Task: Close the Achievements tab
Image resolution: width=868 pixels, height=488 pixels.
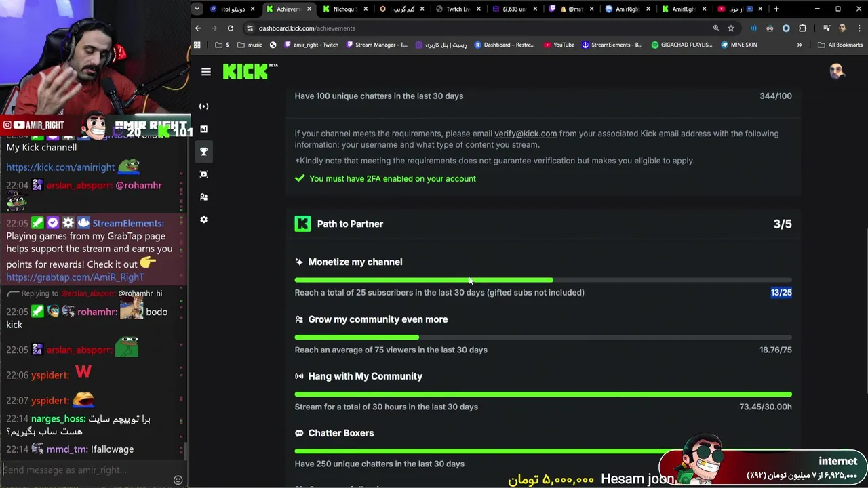Action: 311,9
